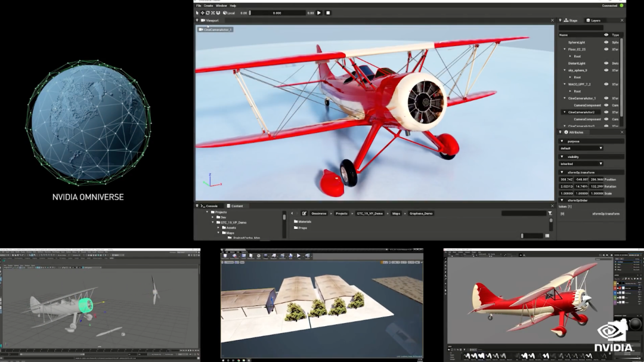Viewport: 644px width, 362px height.
Task: Switch to the Stage tab
Action: pos(571,20)
